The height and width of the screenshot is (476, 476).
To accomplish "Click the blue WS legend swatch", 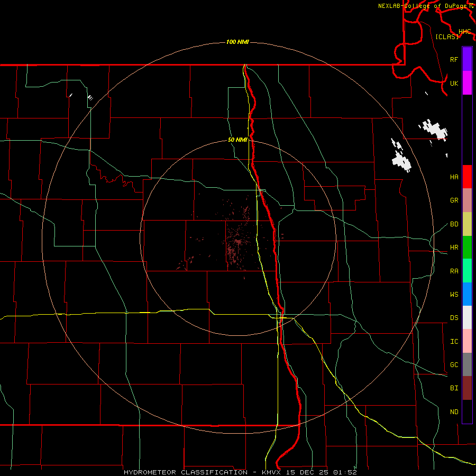I will point(467,294).
